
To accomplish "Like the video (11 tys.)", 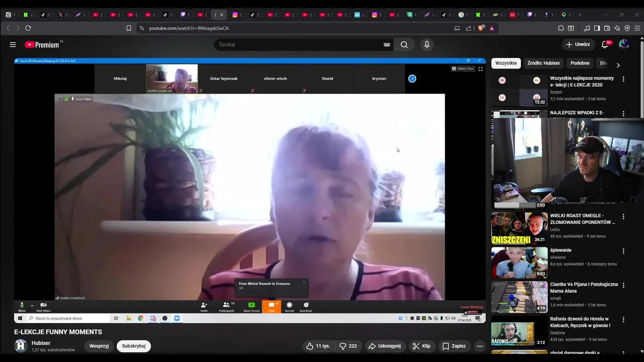I will pos(318,346).
